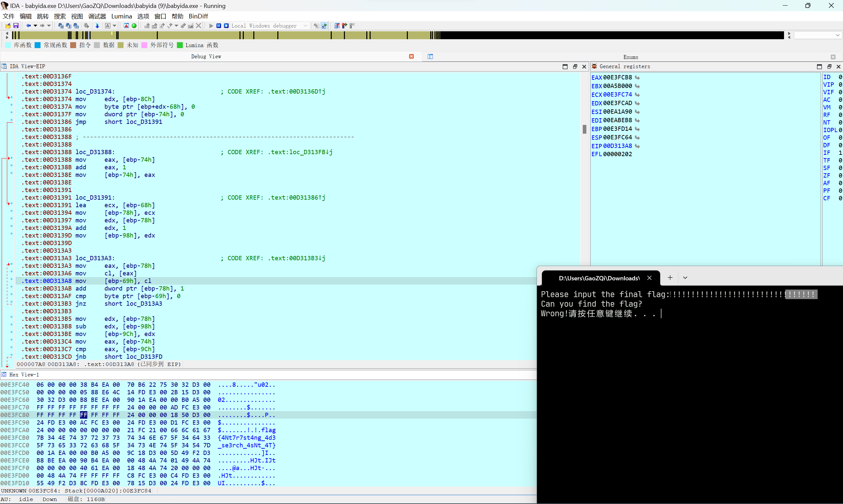Click the yellow position marker on navigation band
The image size is (843, 504).
pyautogui.click(x=111, y=33)
